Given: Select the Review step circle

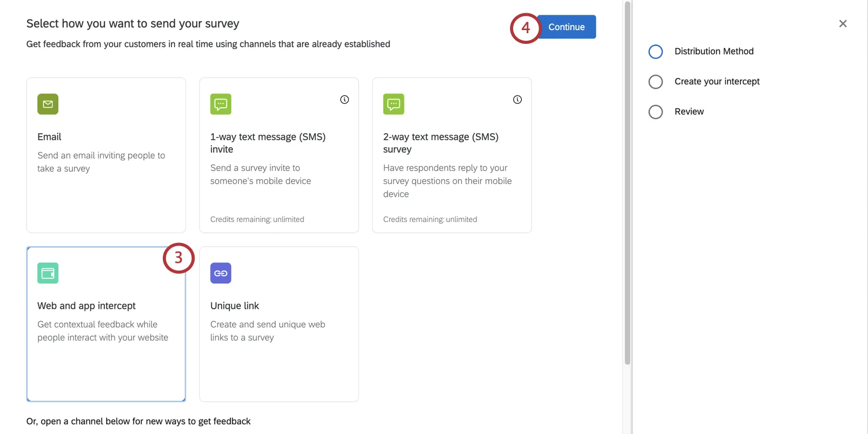Looking at the screenshot, I should pos(656,112).
